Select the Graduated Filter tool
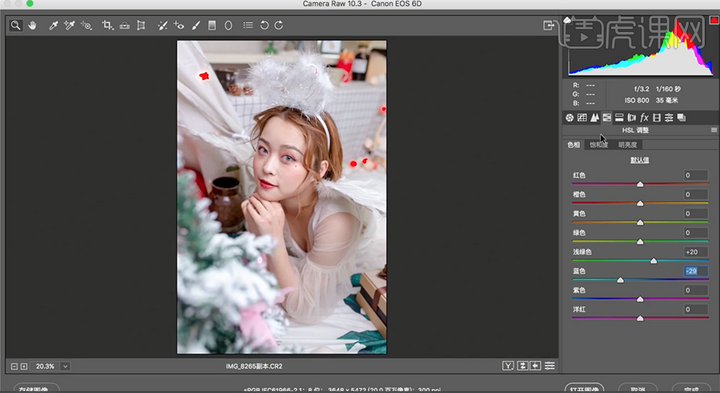 pyautogui.click(x=212, y=25)
